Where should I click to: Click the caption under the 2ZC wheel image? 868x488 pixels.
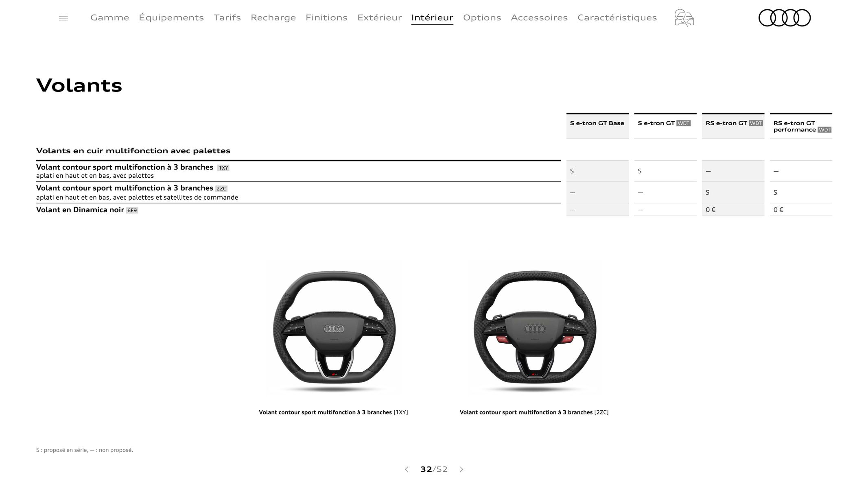[x=534, y=412]
